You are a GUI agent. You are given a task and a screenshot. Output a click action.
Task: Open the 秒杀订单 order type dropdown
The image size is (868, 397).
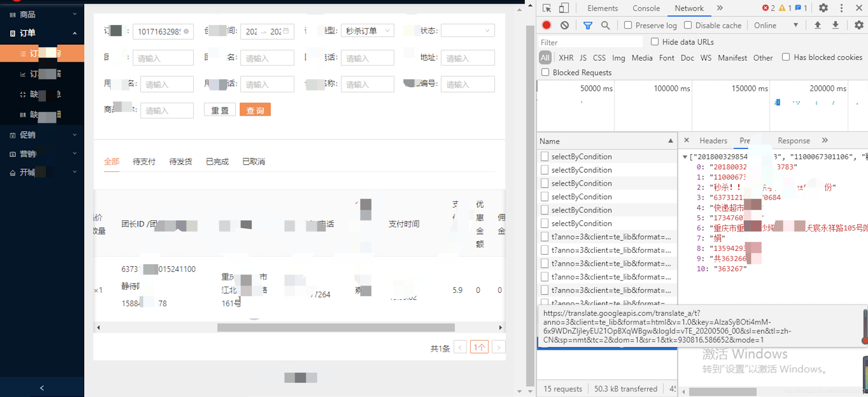pyautogui.click(x=367, y=31)
